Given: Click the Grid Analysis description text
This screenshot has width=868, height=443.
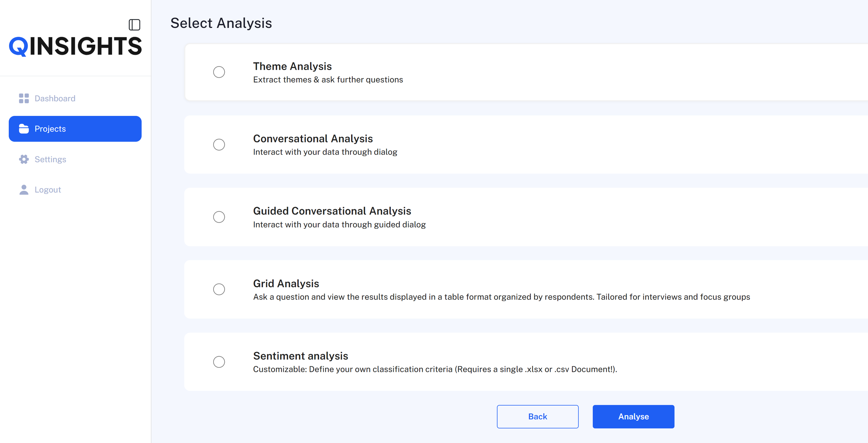Looking at the screenshot, I should pyautogui.click(x=501, y=297).
